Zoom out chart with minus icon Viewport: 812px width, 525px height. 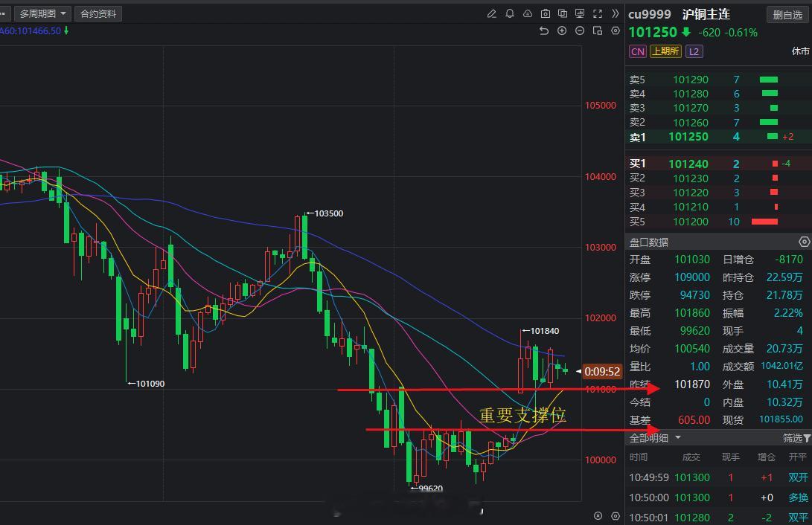tap(580, 31)
